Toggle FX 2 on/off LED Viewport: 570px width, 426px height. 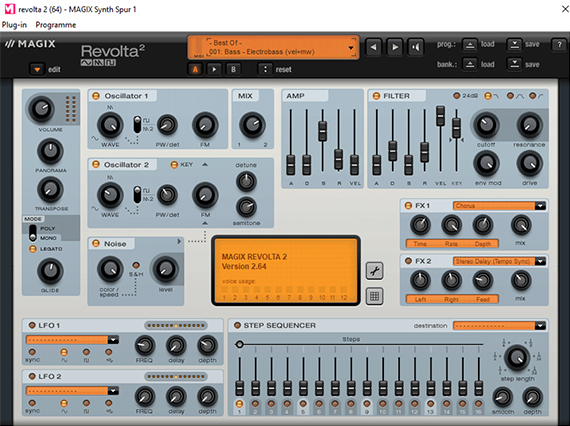click(x=408, y=261)
